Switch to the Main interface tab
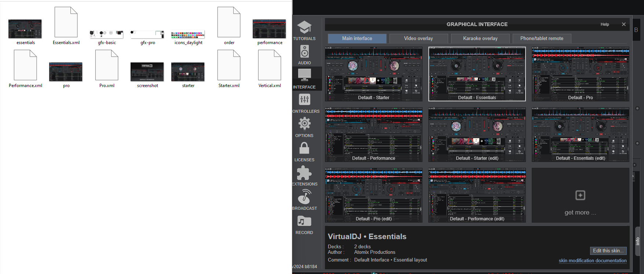Image resolution: width=644 pixels, height=274 pixels. click(x=357, y=39)
